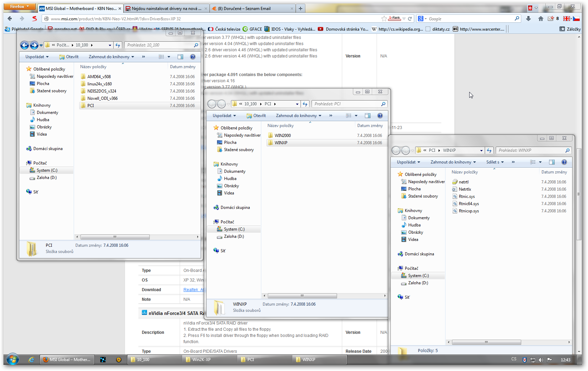
Task: Open Uspořádat menu in 10_100 window
Action: [x=37, y=57]
